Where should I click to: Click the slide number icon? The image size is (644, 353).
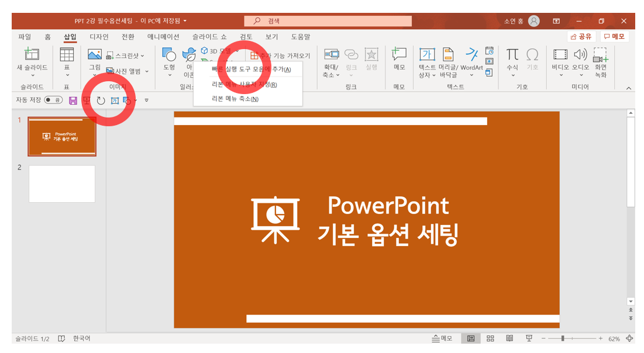[x=489, y=61]
